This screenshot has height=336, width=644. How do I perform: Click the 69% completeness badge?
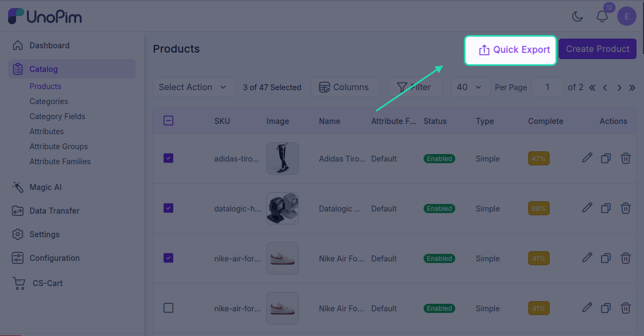tap(538, 209)
